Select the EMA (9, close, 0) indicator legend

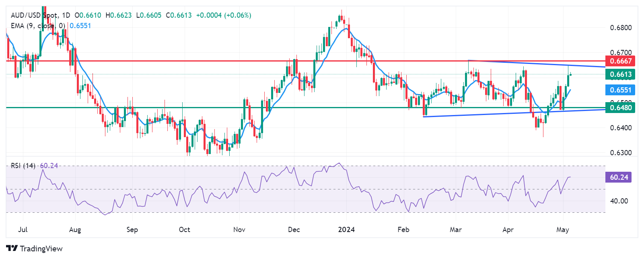pos(38,26)
